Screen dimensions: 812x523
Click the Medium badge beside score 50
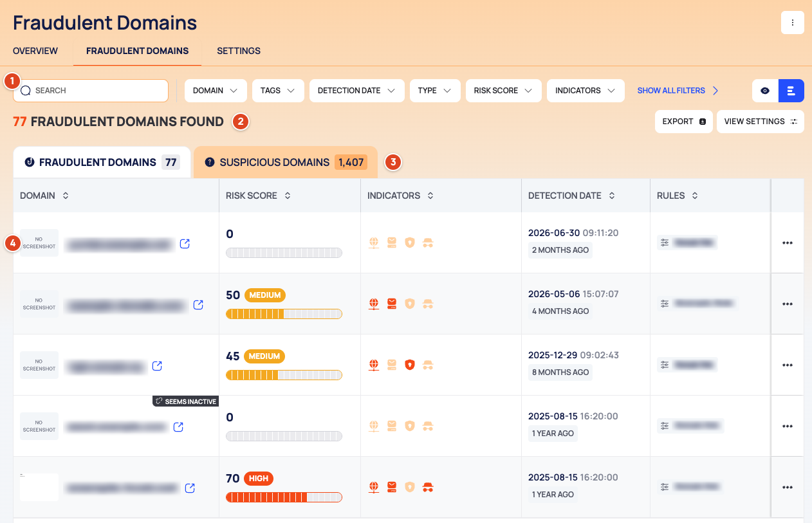[265, 295]
